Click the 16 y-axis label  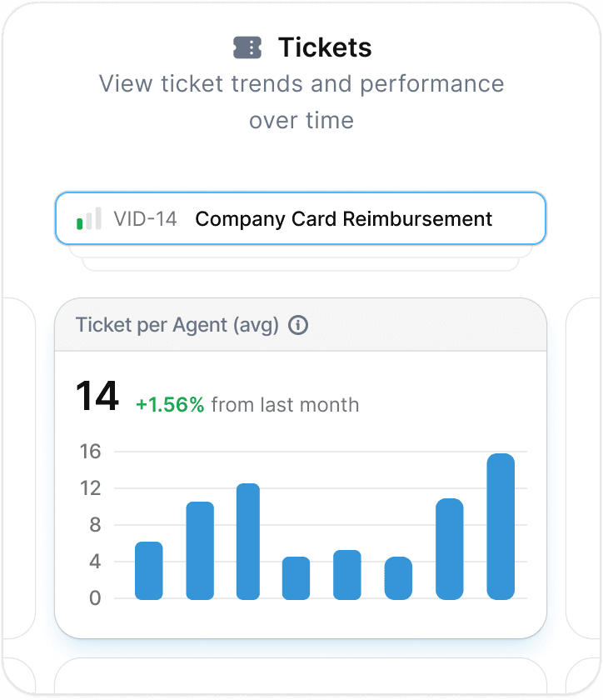(x=90, y=452)
